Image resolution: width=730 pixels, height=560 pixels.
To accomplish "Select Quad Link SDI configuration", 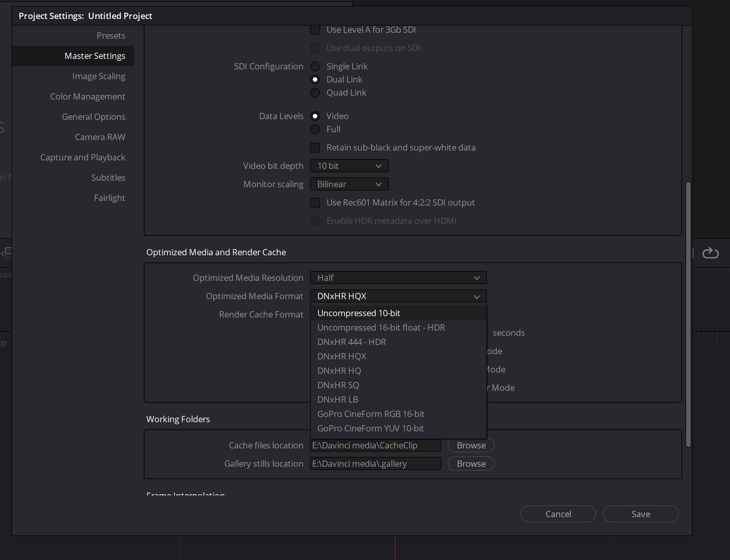I will (x=316, y=92).
